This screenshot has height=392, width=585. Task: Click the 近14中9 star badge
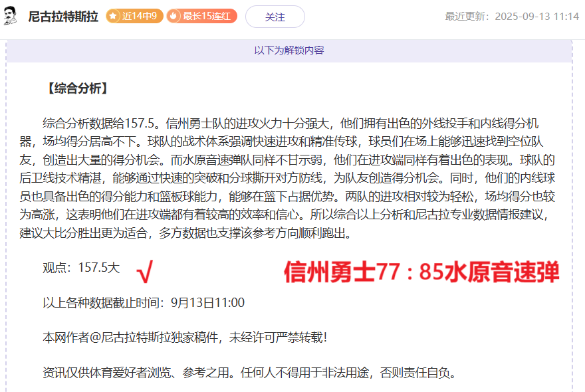134,16
